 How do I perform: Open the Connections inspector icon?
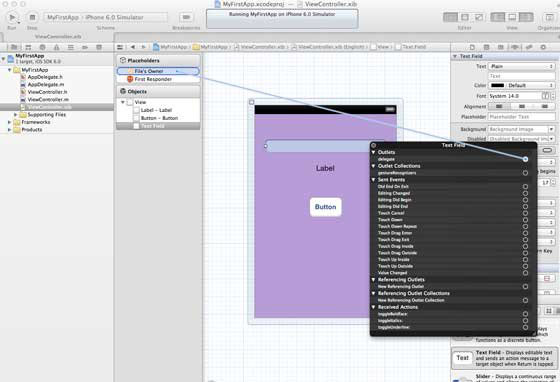point(543,47)
